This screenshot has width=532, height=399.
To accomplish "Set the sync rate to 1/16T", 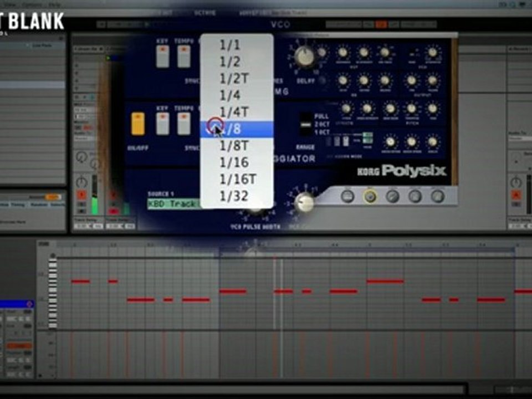I will pos(237,179).
